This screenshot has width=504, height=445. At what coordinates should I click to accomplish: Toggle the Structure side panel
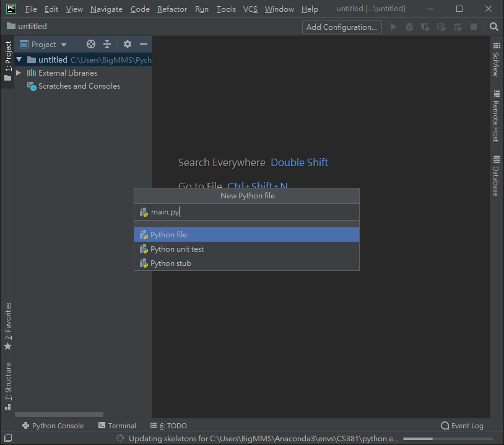tap(8, 386)
